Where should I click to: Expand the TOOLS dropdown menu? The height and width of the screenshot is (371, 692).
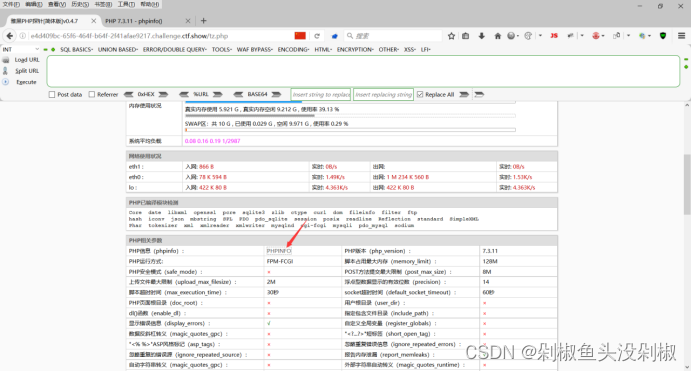point(222,49)
